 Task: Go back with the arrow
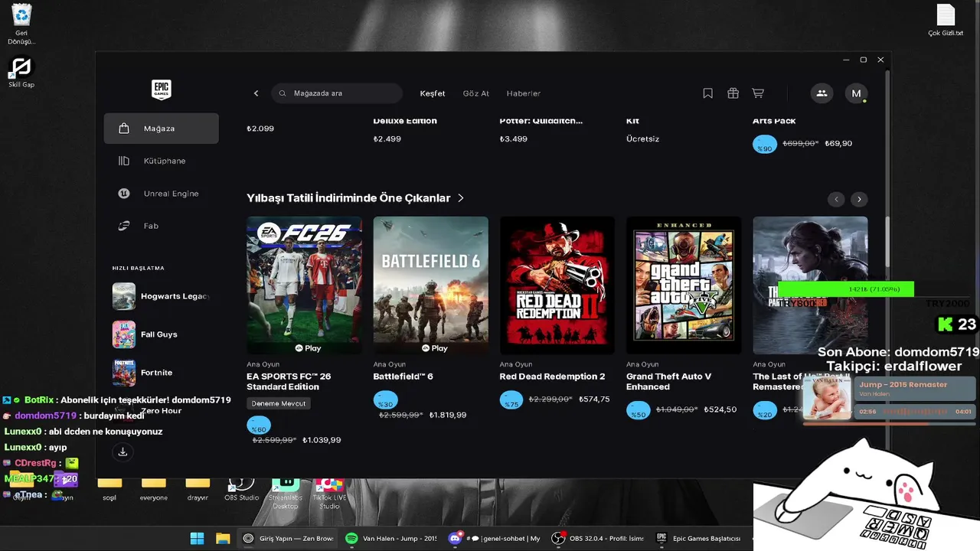[256, 93]
